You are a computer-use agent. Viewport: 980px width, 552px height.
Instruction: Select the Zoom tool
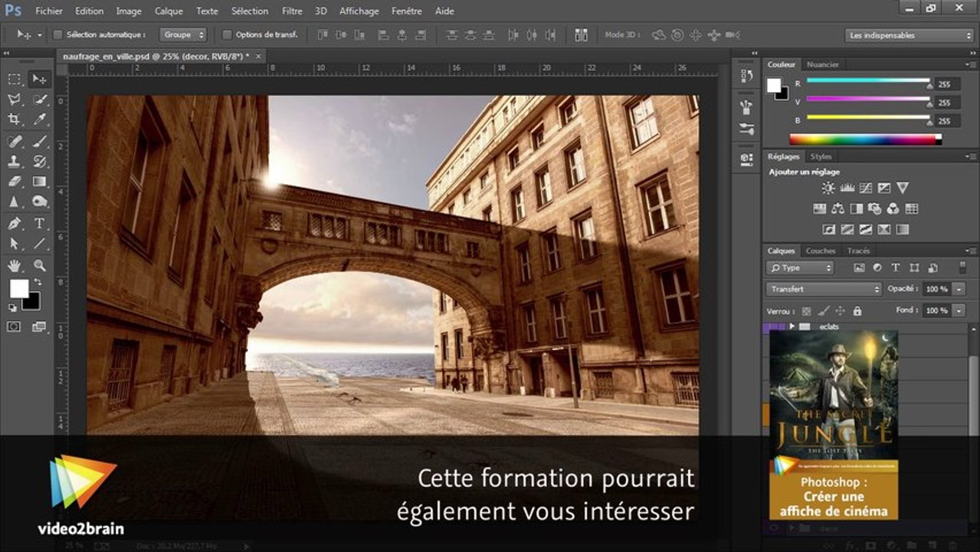click(39, 266)
